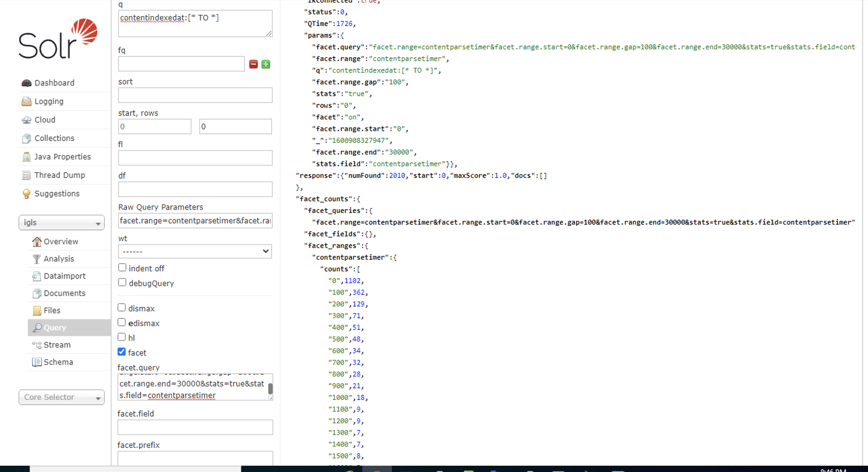
Task: Click the Dataimport icon
Action: pos(36,276)
